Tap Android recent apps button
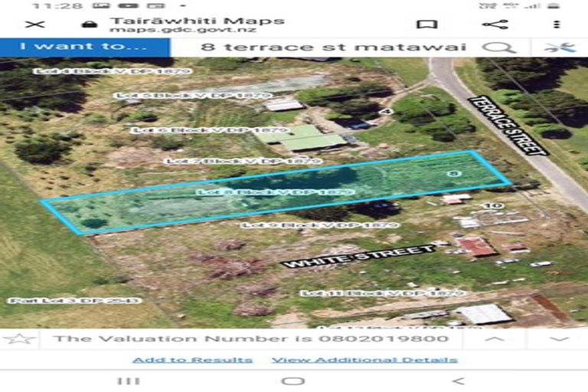 [129, 381]
